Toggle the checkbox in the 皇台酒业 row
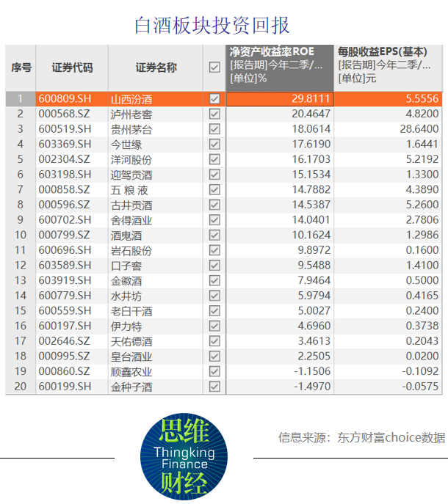This screenshot has height=504, width=448. click(x=214, y=356)
